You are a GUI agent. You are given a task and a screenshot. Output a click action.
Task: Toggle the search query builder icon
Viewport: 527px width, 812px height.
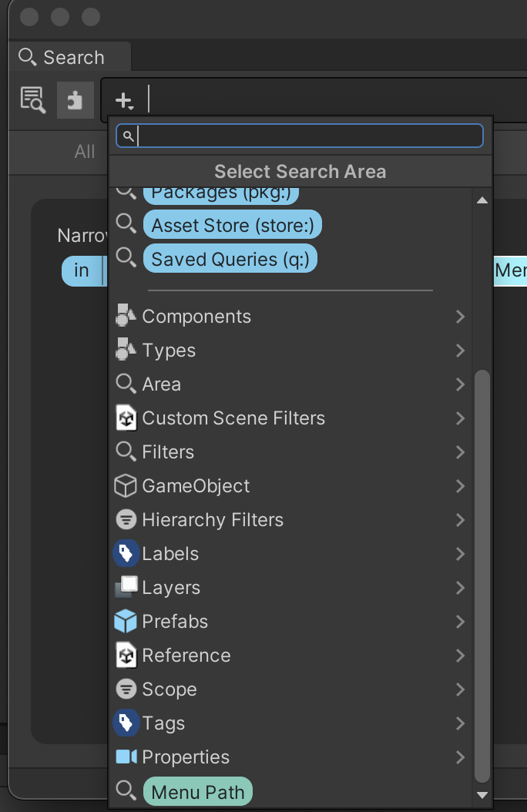tap(33, 100)
